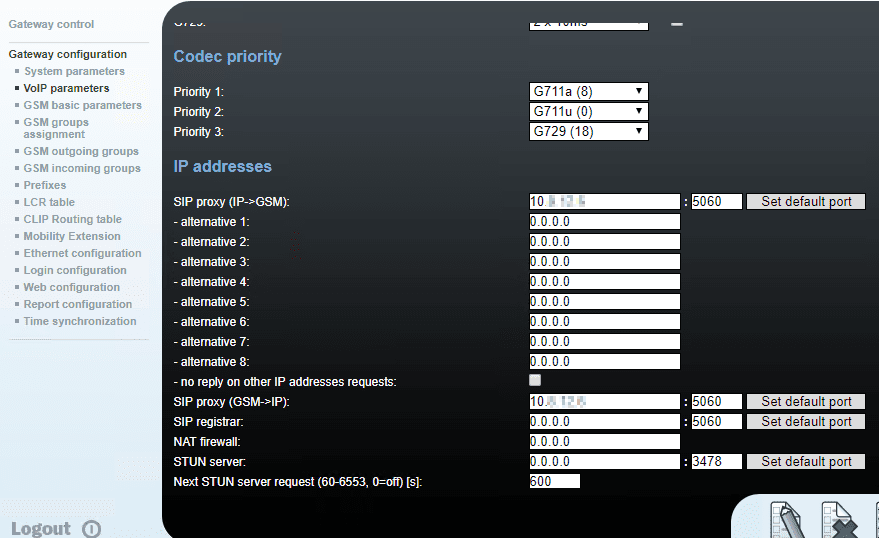Open Mobility Extension page
This screenshot has width=879, height=538.
(x=72, y=236)
